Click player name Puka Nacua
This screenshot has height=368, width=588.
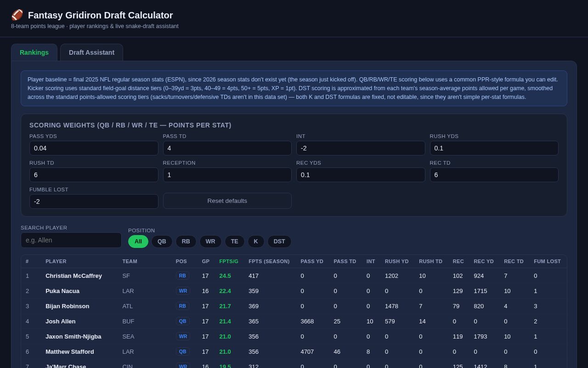tap(62, 291)
